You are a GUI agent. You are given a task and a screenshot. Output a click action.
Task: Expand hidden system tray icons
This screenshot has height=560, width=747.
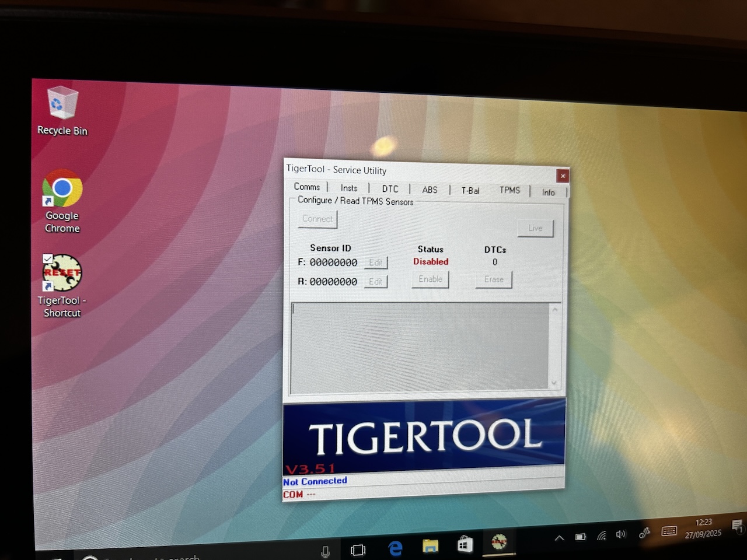click(559, 537)
